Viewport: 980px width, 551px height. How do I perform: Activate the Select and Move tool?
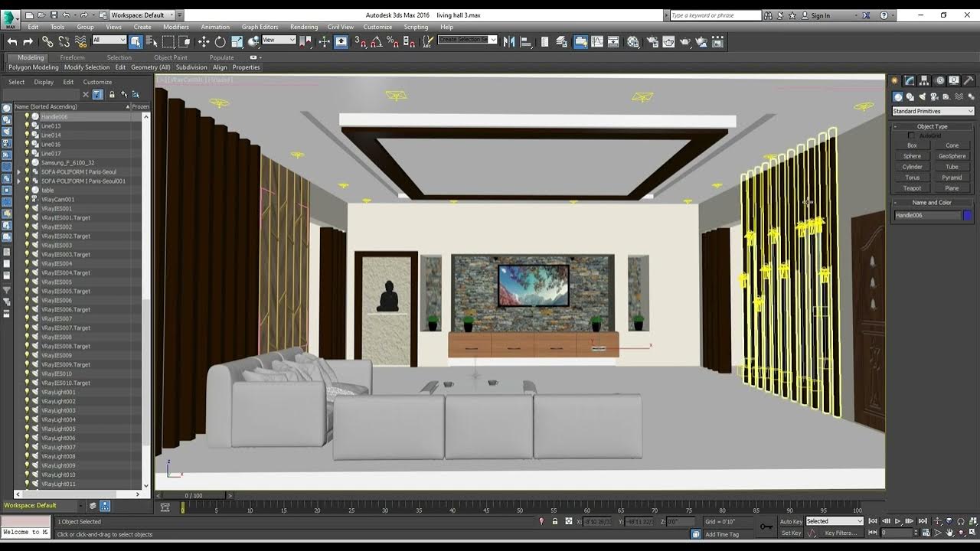click(x=204, y=42)
